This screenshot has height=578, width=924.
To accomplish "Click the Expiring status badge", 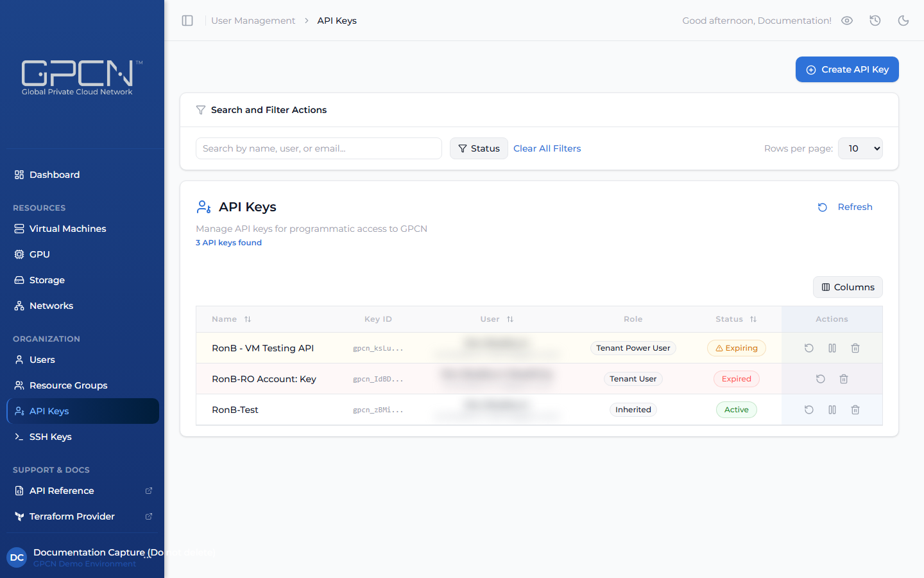I will (736, 348).
